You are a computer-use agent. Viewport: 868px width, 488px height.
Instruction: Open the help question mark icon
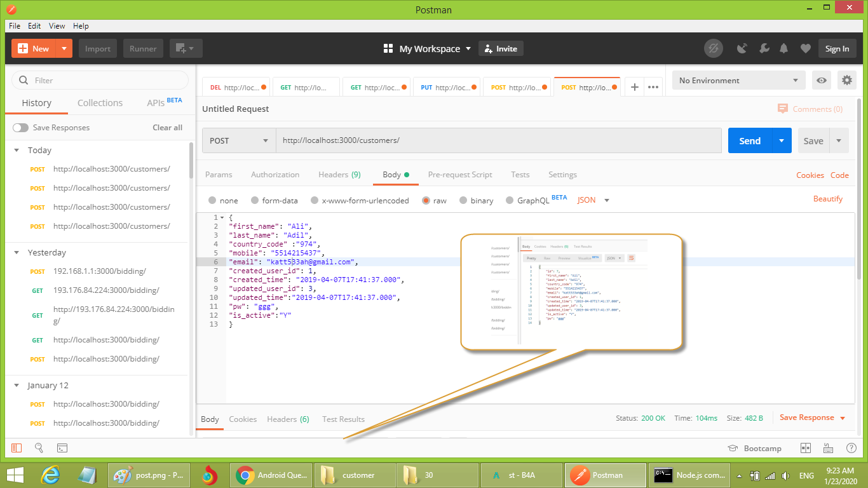[851, 448]
